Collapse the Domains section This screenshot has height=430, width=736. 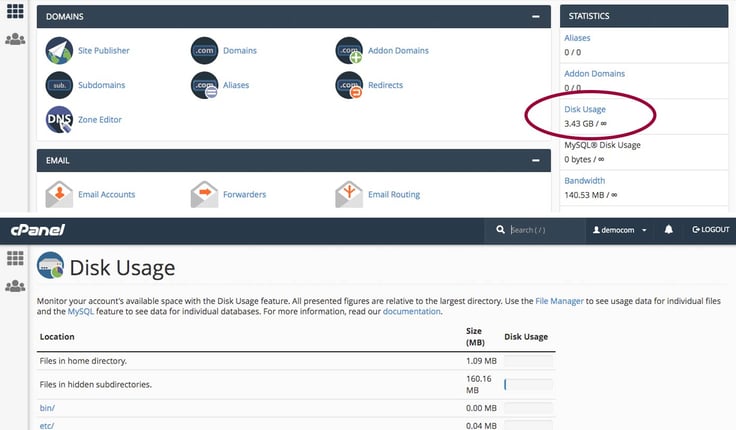coord(536,16)
